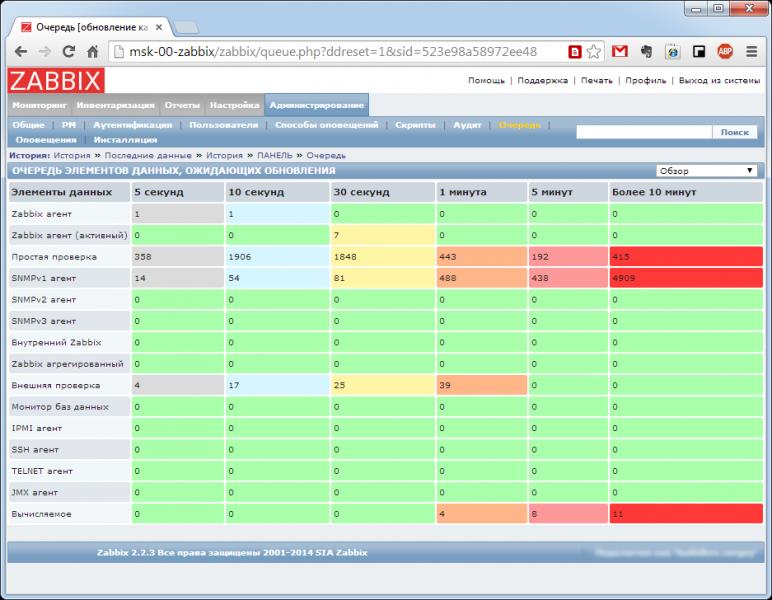Click SNMPv1 агент 5 минут value 438

568,278
